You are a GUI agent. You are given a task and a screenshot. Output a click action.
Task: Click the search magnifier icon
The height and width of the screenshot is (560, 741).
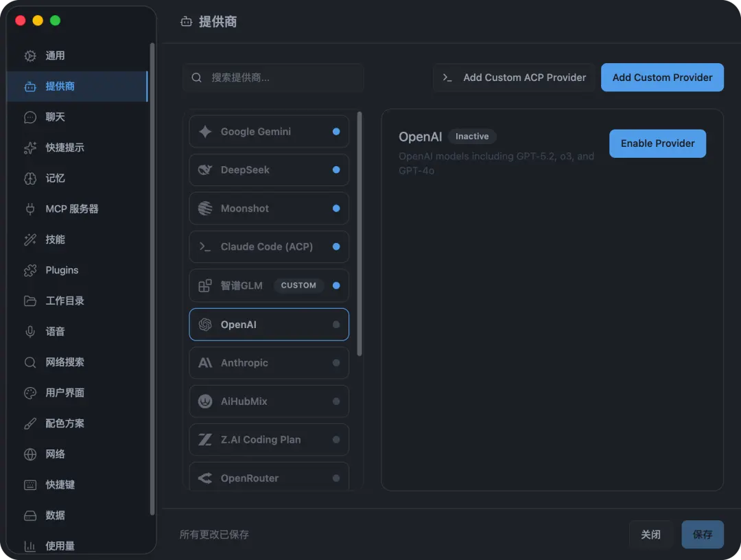click(197, 78)
